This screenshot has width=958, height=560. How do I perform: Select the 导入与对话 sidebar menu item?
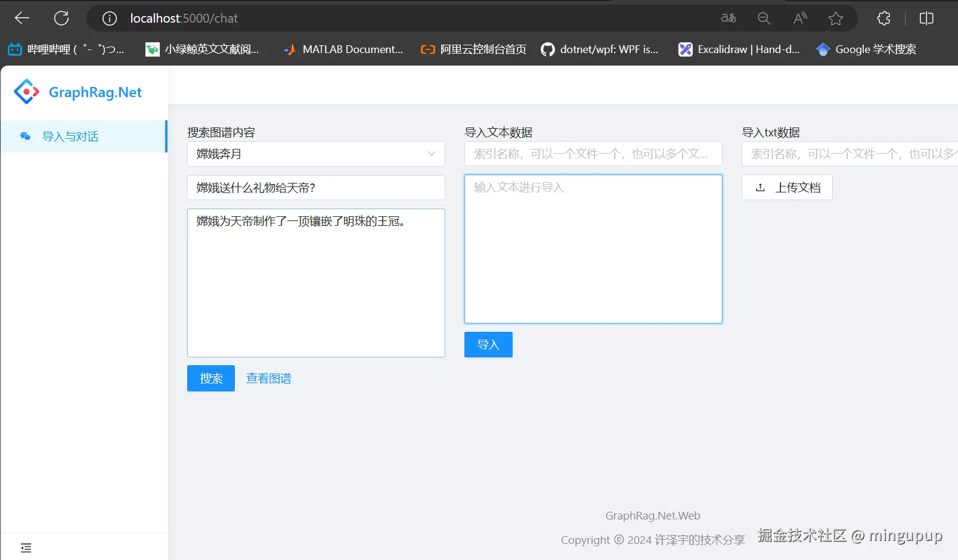[83, 136]
